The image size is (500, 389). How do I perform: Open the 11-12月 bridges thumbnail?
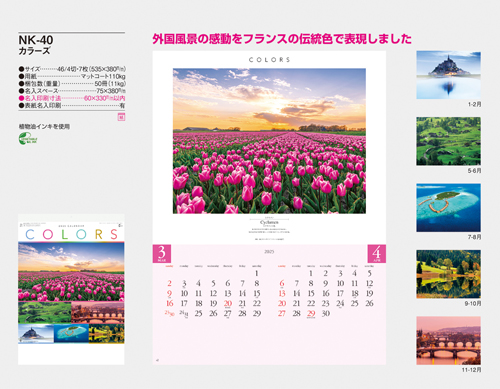448,340
